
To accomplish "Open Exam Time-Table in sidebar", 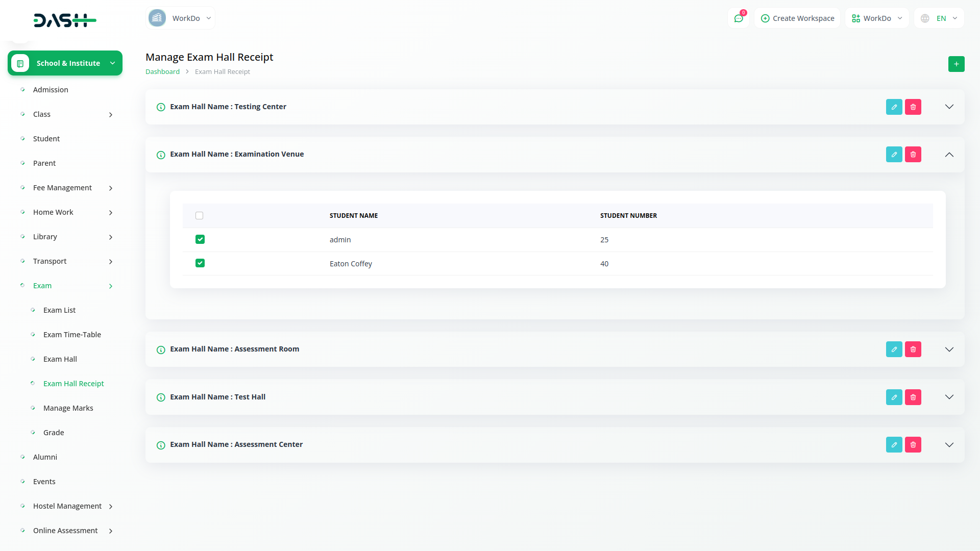I will click(72, 335).
